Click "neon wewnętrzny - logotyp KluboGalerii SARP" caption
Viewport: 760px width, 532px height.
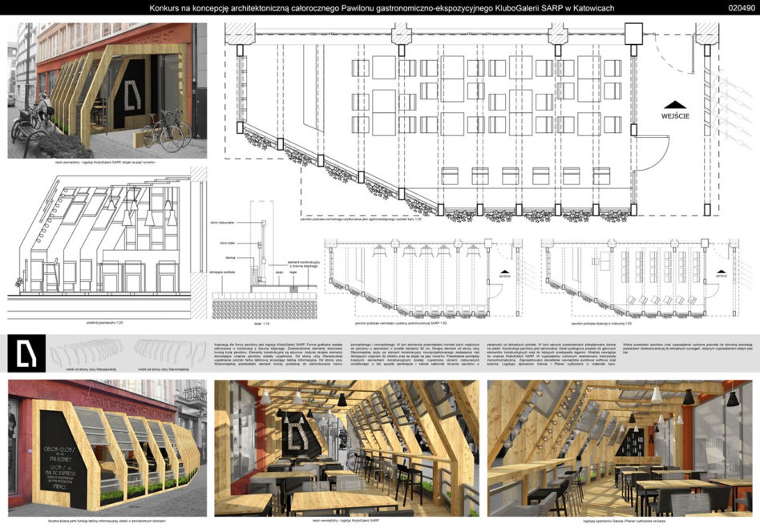(346, 521)
